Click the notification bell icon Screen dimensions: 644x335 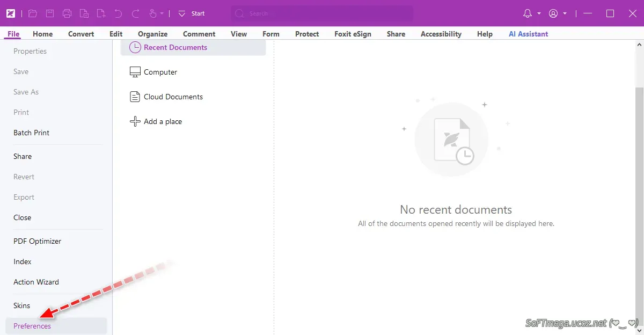(527, 13)
